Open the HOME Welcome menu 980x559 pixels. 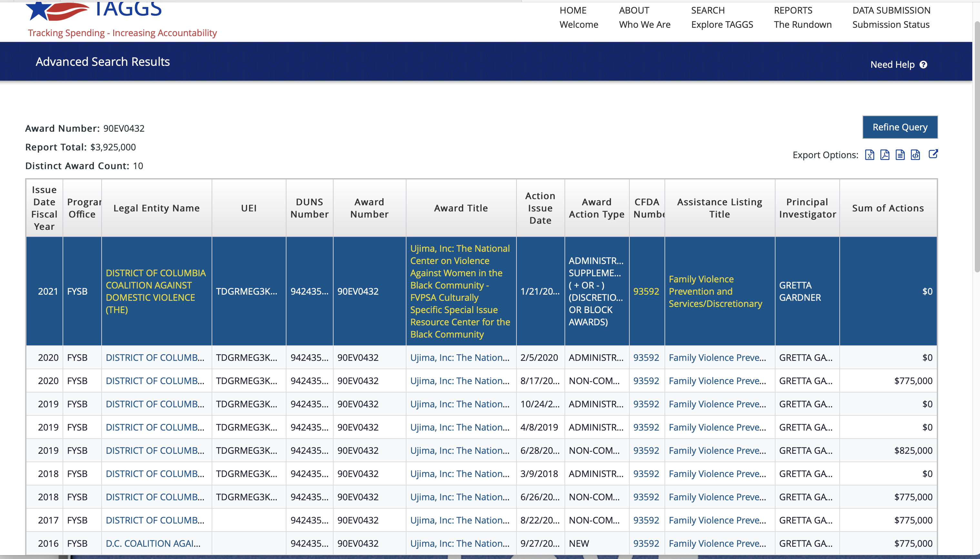click(579, 17)
